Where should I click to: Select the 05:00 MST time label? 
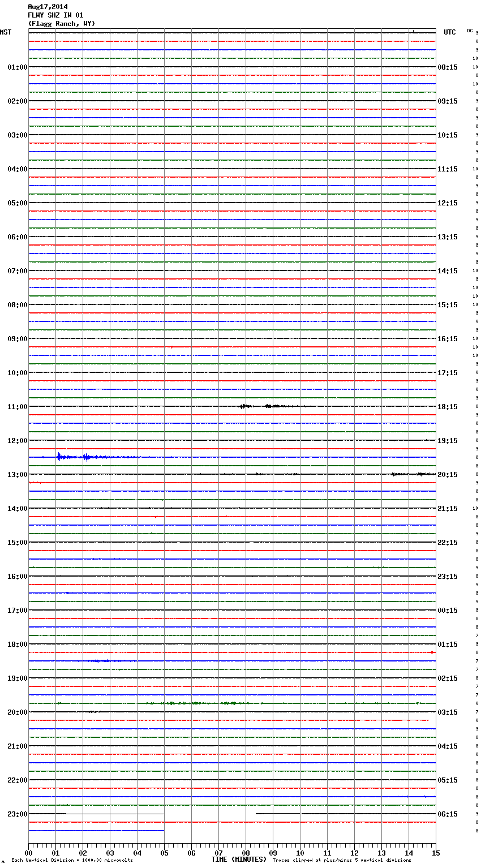click(x=18, y=203)
